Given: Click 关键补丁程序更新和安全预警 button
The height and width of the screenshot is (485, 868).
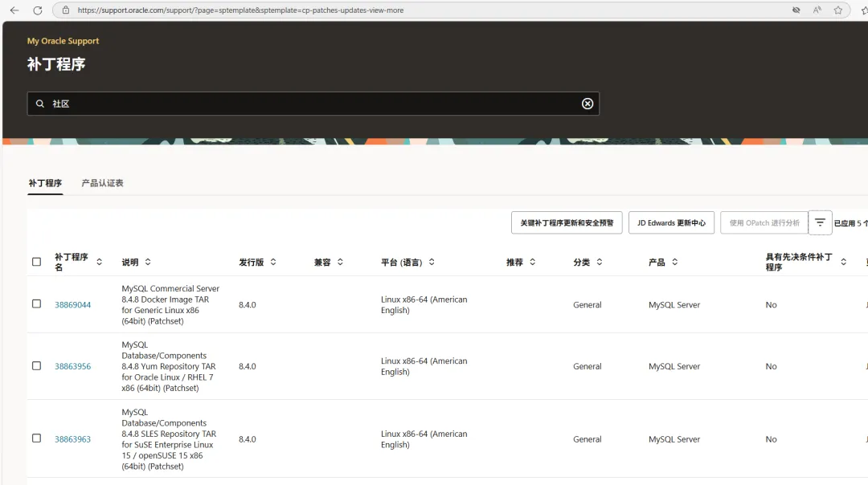Looking at the screenshot, I should (x=567, y=222).
